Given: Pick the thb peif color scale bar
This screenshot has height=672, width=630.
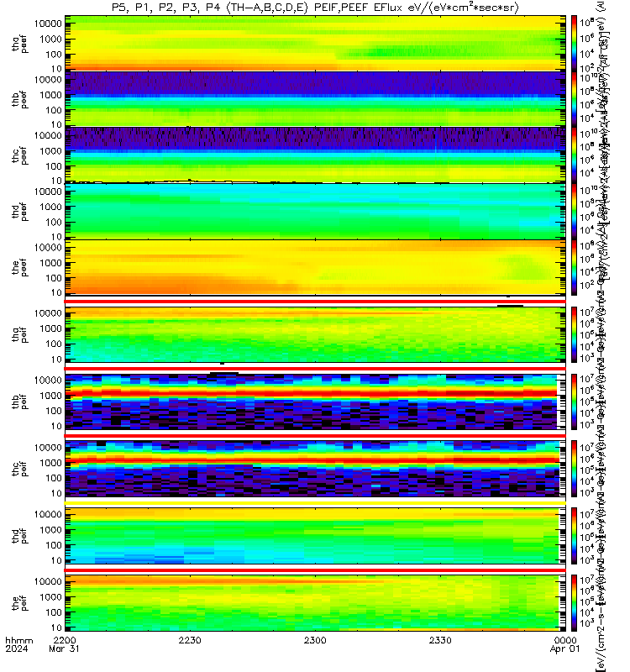Looking at the screenshot, I should point(574,402).
